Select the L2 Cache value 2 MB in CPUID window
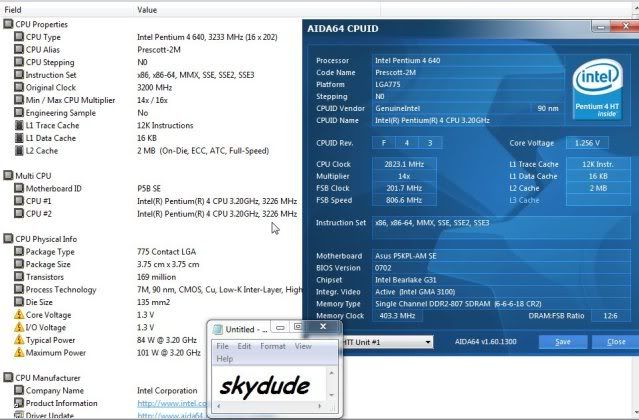This screenshot has height=420, width=639. click(598, 188)
